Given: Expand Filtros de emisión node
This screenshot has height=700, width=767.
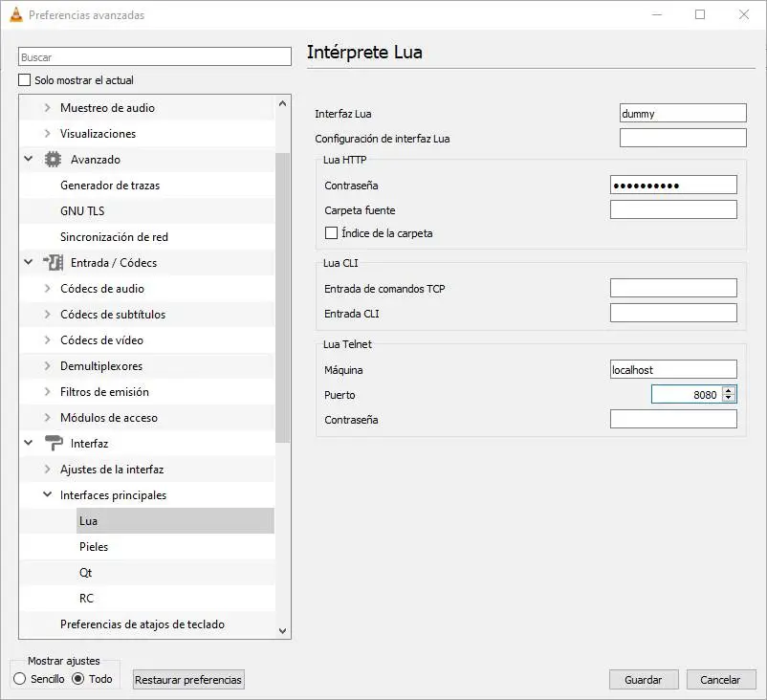Looking at the screenshot, I should [x=47, y=392].
